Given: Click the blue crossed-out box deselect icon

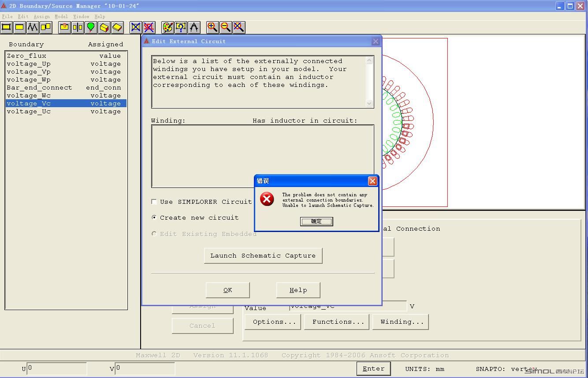Looking at the screenshot, I should [136, 27].
